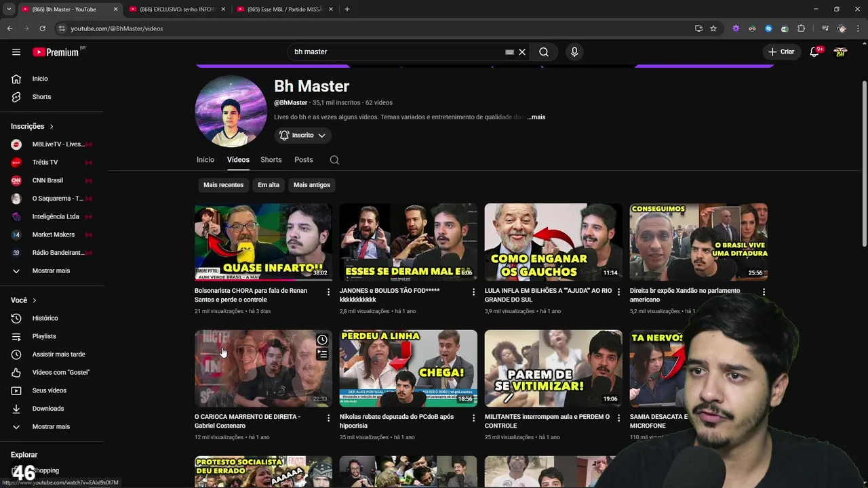
Task: Open title O CARIOCA MARRENTO DE DIREITA
Action: tap(248, 422)
